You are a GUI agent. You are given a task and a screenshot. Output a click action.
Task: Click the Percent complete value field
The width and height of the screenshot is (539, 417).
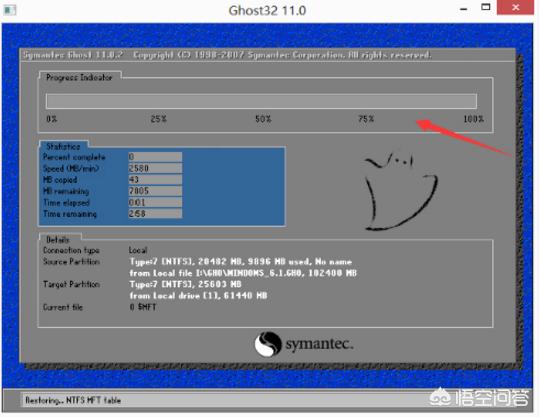pos(155,157)
